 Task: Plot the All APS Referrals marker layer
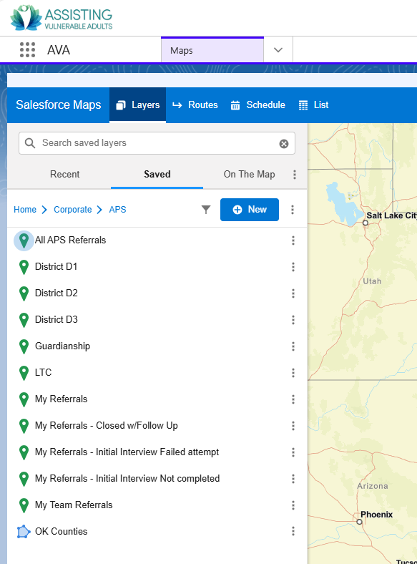click(24, 240)
